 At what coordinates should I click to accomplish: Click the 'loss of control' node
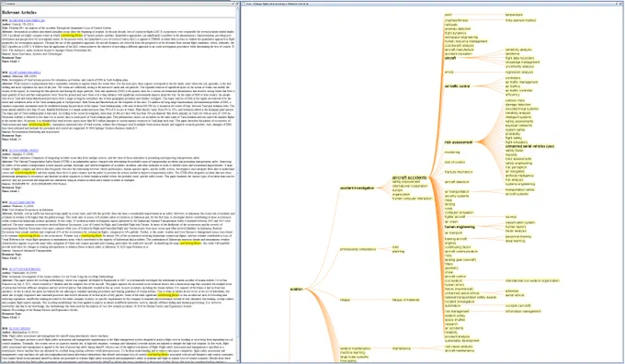click(x=455, y=162)
